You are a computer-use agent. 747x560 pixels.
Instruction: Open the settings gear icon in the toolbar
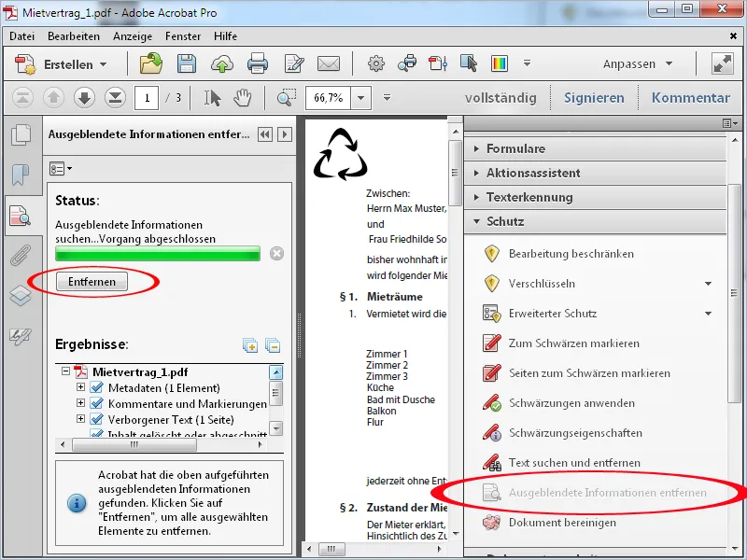tap(376, 63)
